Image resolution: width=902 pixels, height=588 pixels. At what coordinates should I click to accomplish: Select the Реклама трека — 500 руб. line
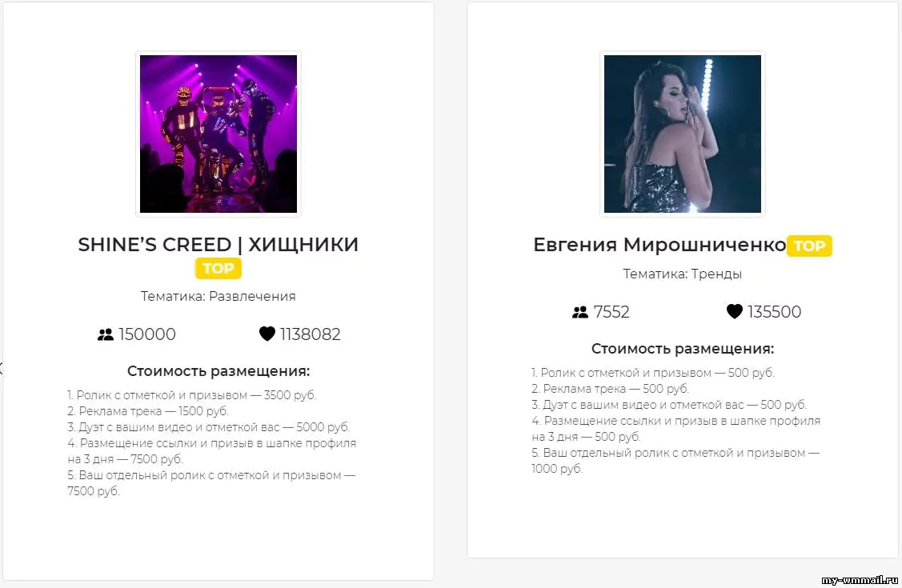[610, 389]
